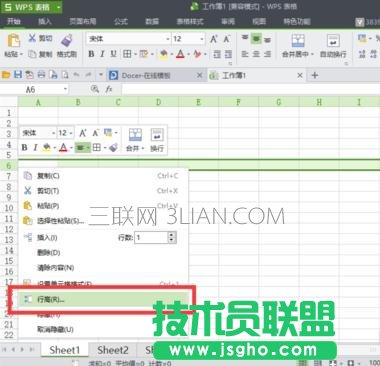This screenshot has height=366, width=380.
Task: Toggle the ribbon horizontal center alignment
Action: [256, 54]
